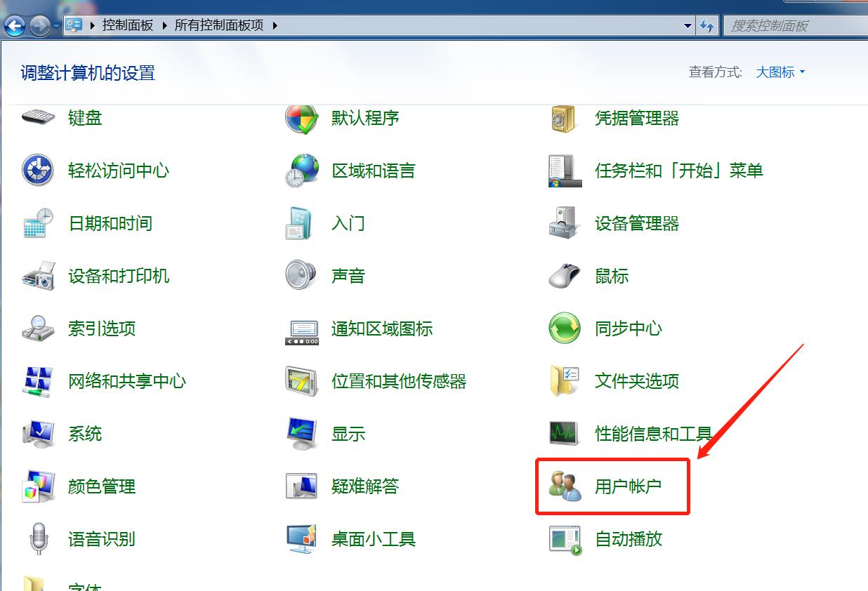This screenshot has width=868, height=591.
Task: Click the 同步中心 link
Action: [x=629, y=328]
